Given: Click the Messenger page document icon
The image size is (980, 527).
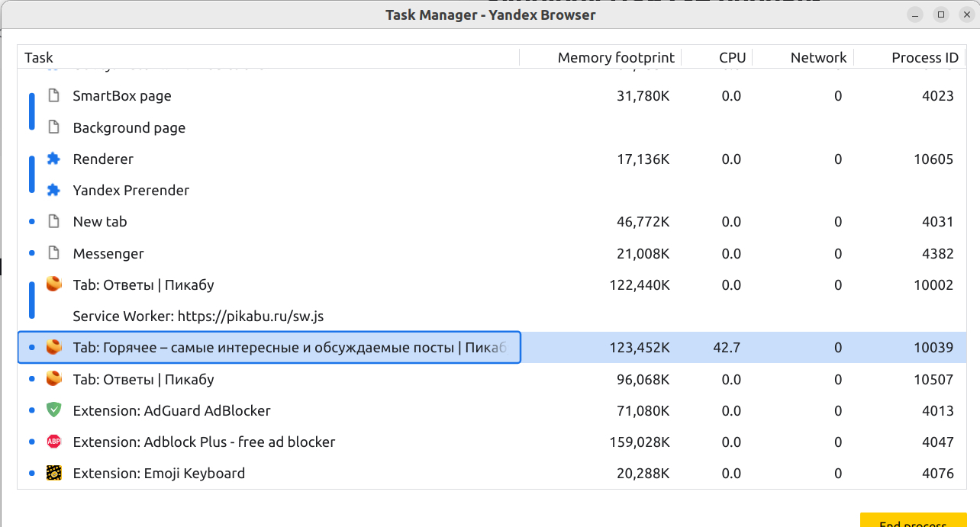Looking at the screenshot, I should click(x=53, y=253).
